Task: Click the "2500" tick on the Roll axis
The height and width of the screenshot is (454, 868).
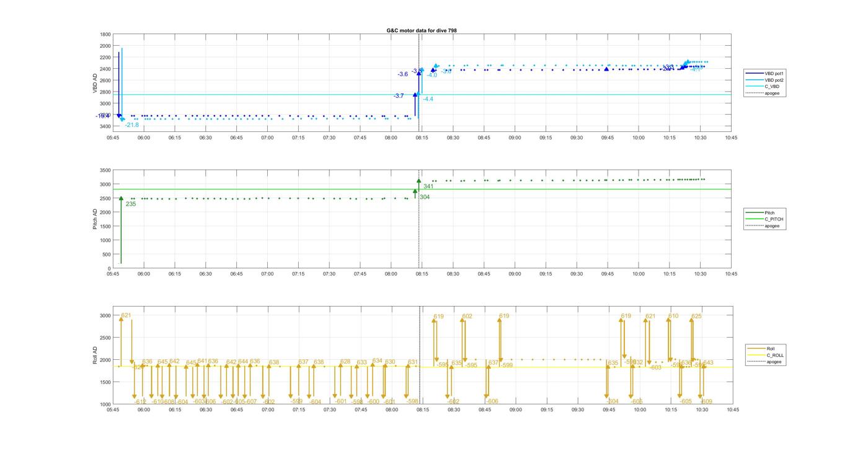Action: [105, 338]
